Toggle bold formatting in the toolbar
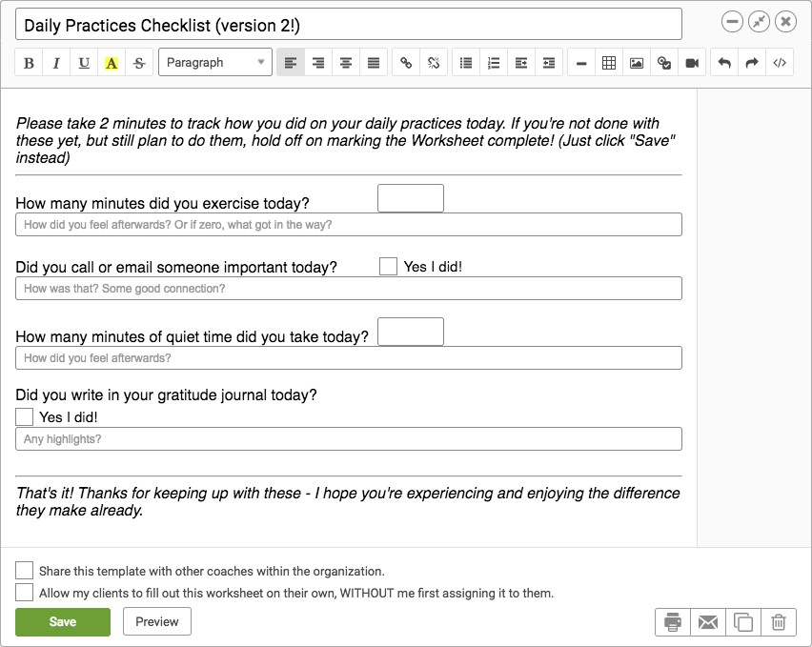 29,63
